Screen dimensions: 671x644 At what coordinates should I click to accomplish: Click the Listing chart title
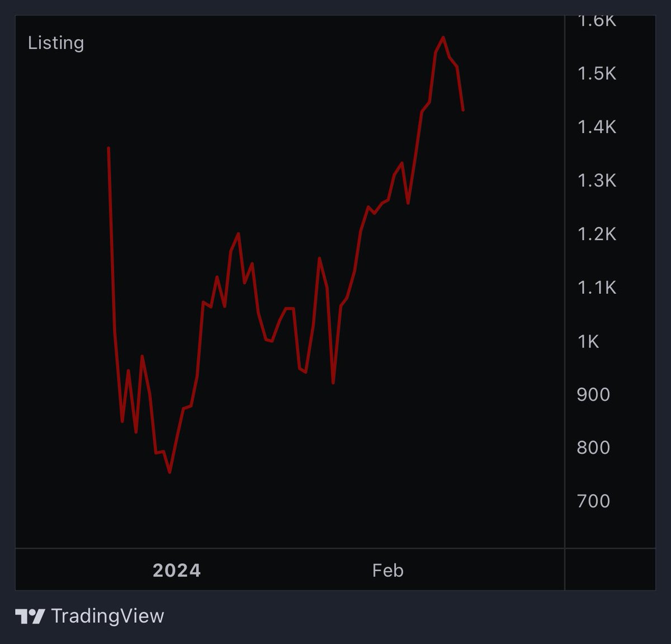tap(56, 43)
